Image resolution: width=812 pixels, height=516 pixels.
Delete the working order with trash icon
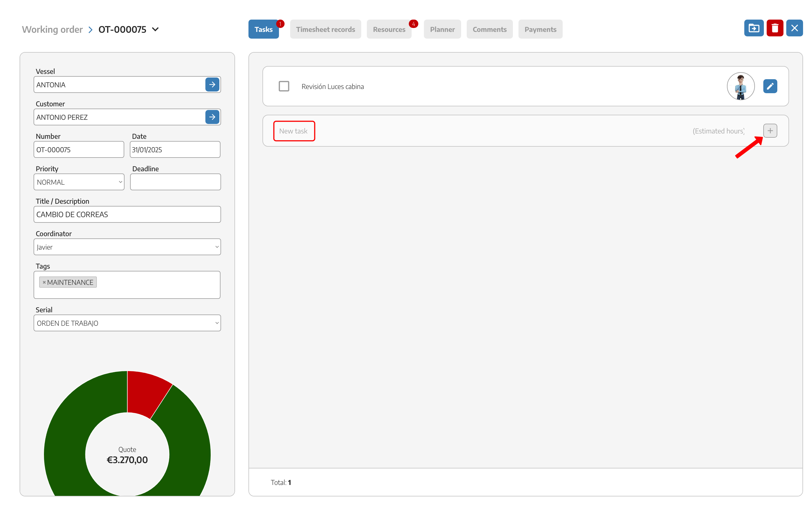[775, 28]
